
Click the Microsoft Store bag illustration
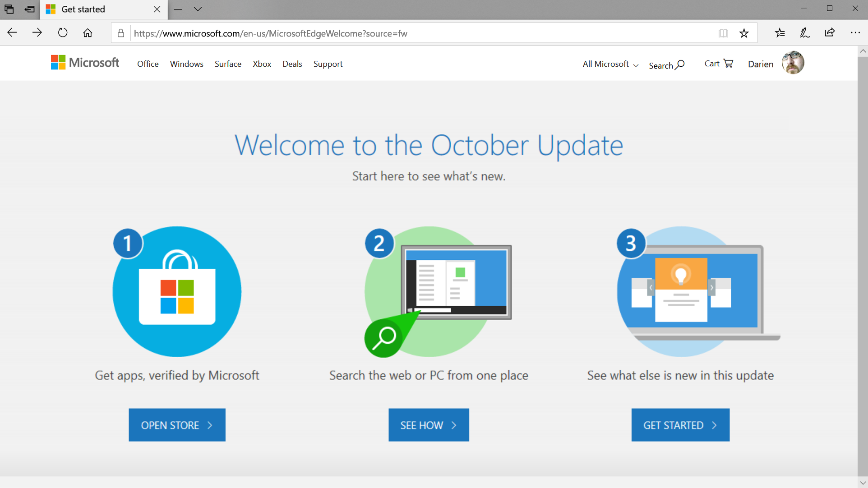(x=177, y=292)
